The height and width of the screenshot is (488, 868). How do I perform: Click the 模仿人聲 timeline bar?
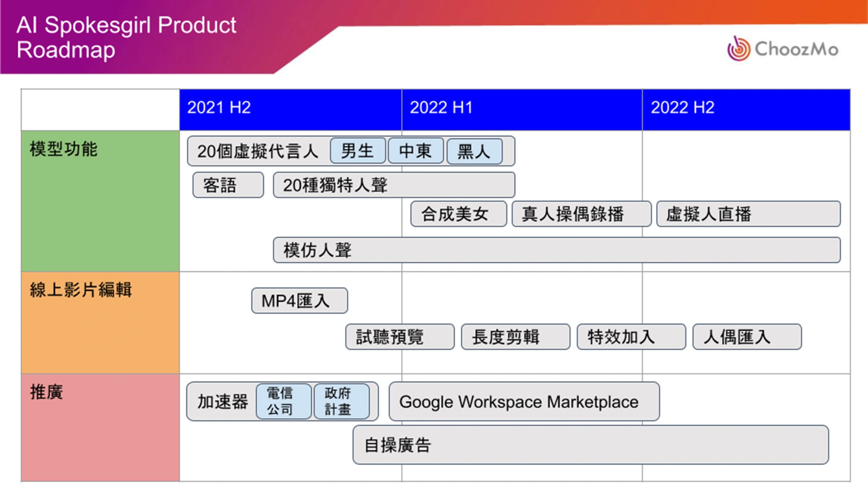pos(556,250)
